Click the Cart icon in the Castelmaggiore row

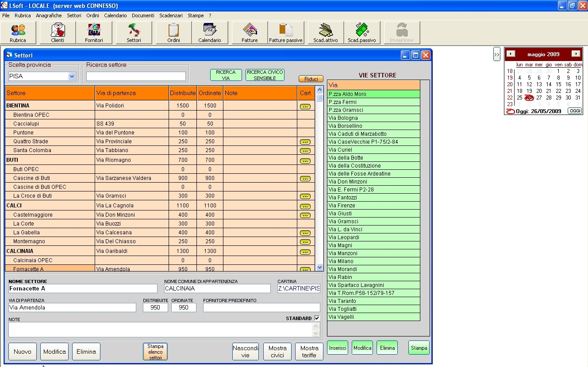click(305, 215)
